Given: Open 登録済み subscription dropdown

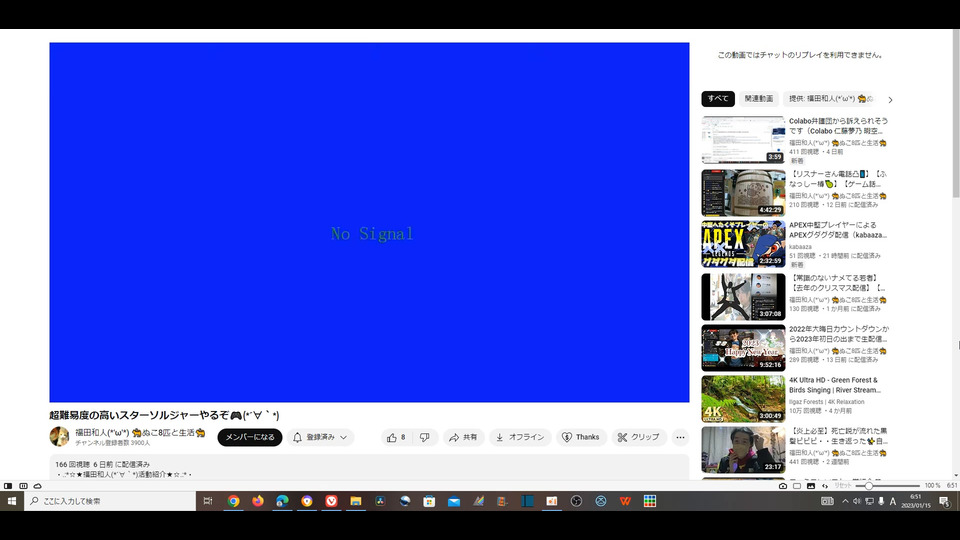Looking at the screenshot, I should (x=320, y=437).
